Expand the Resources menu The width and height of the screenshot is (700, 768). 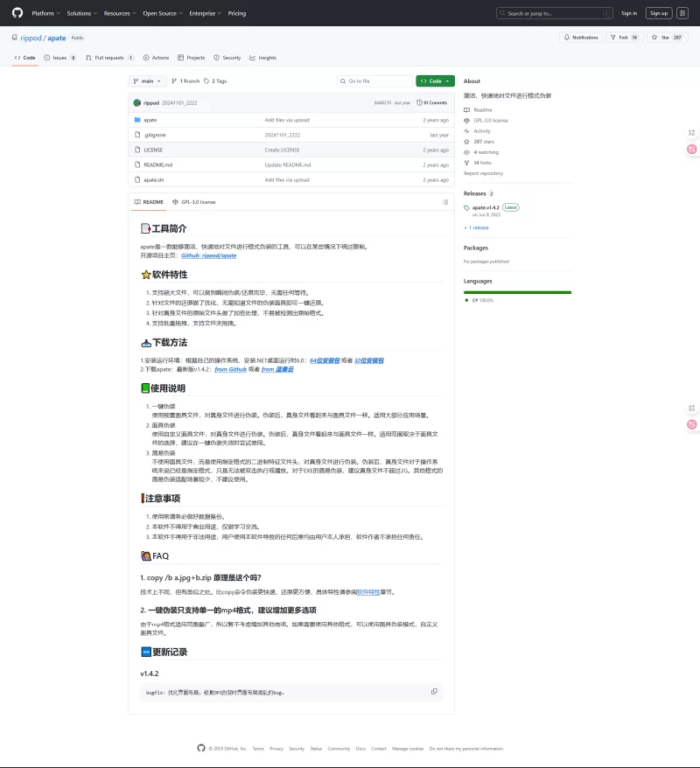point(120,13)
